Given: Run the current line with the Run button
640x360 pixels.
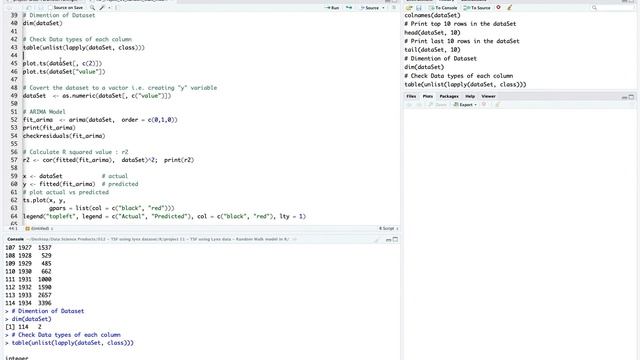Looking at the screenshot, I should tap(332, 8).
